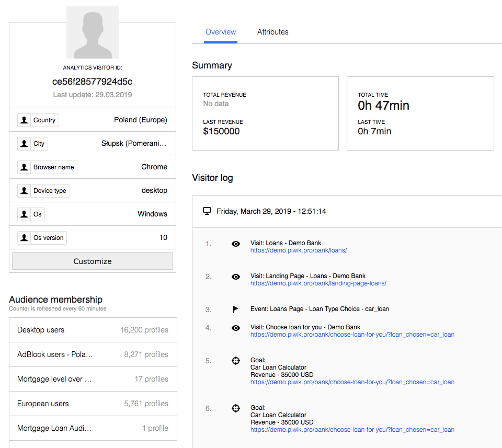Screen dimensions: 502x448
Task: Click the goal target icon on entry 5
Action: click(235, 360)
